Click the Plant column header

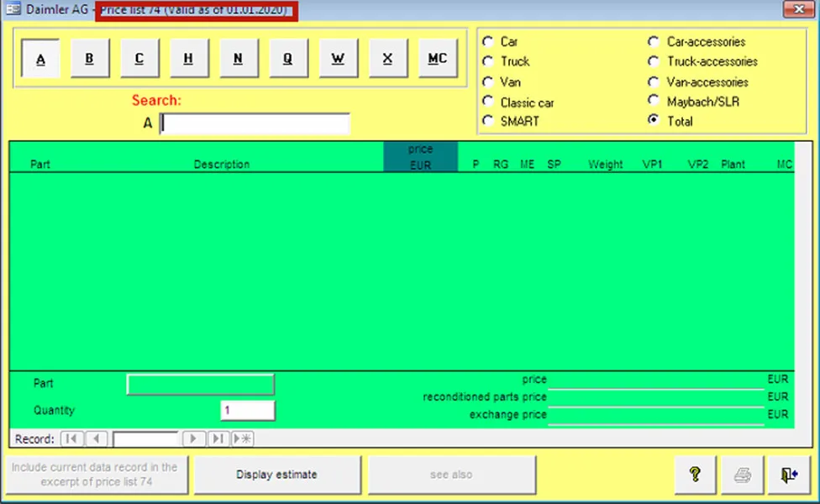(733, 164)
